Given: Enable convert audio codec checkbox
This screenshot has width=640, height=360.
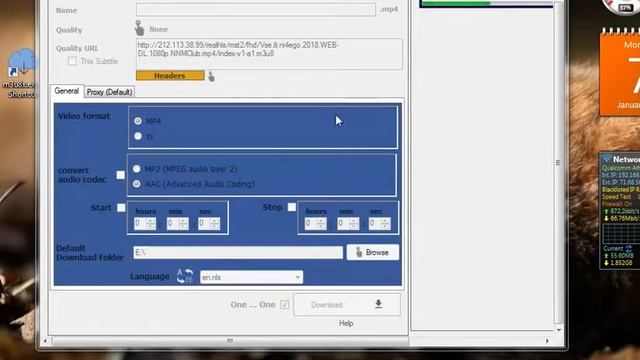Looking at the screenshot, I should tap(120, 175).
